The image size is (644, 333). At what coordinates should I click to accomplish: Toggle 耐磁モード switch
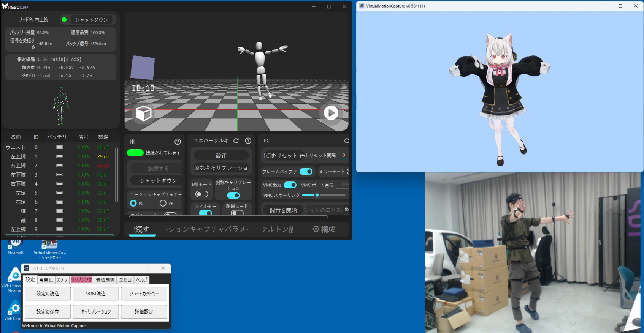(237, 213)
